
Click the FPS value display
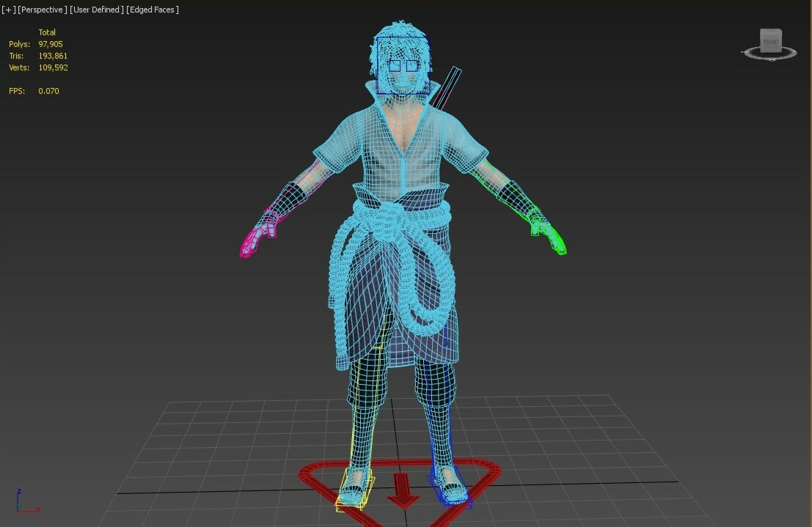coord(49,91)
